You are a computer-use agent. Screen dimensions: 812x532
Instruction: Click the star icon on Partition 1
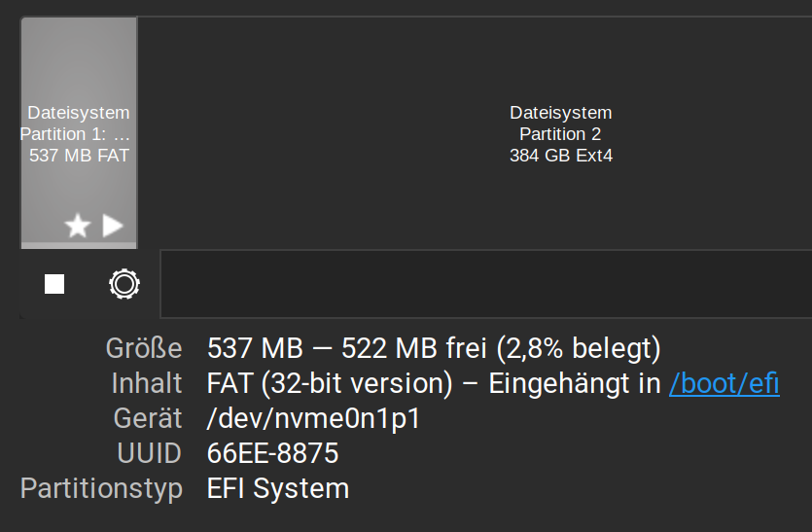tap(78, 226)
